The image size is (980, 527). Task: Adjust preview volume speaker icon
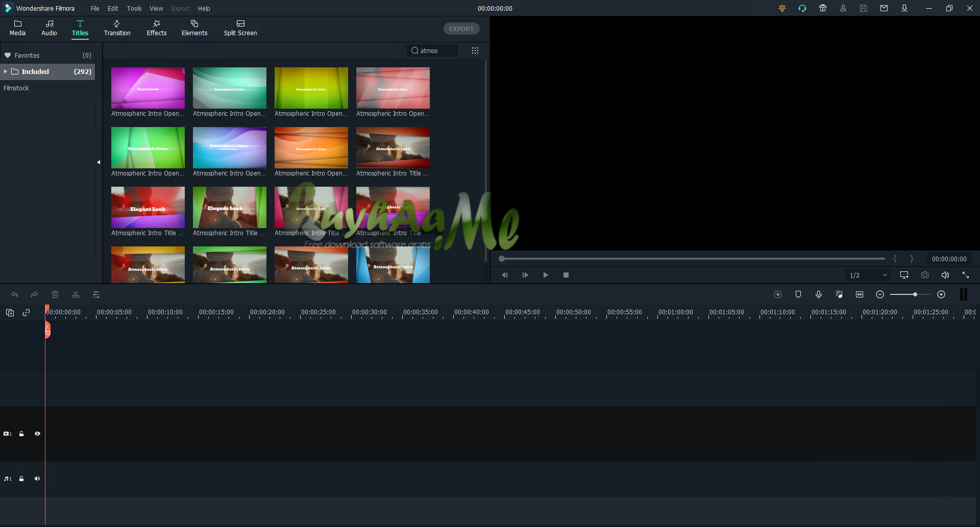tap(945, 275)
